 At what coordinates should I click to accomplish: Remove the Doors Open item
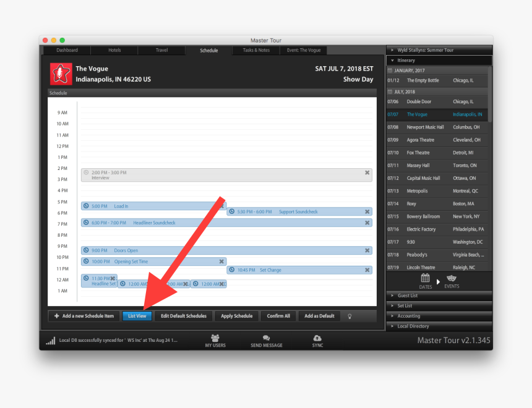tap(367, 250)
